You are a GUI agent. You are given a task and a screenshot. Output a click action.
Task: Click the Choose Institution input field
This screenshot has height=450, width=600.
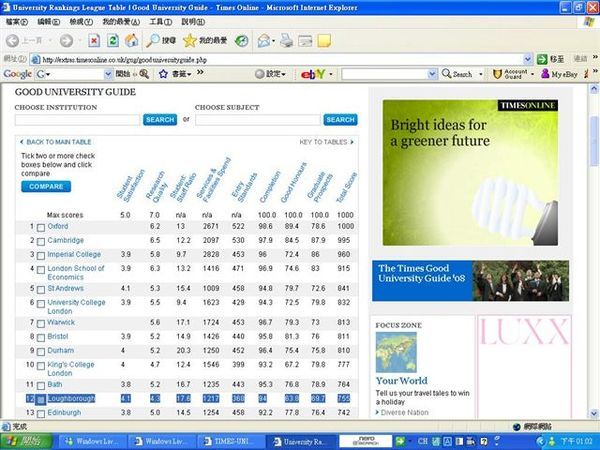point(77,120)
